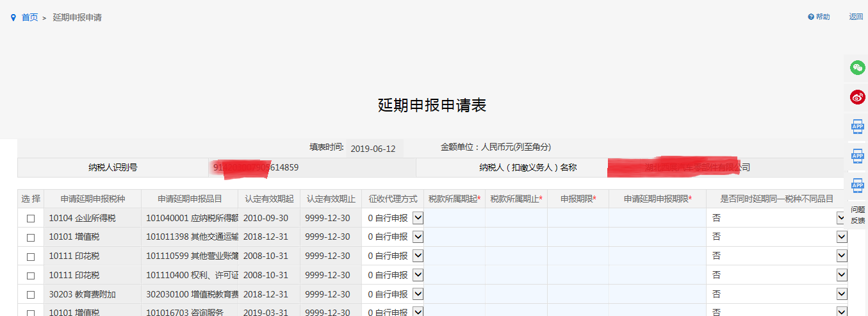This screenshot has height=316, width=868.
Task: Tick the checkbox for 增值税 101011398 row
Action: 30,238
